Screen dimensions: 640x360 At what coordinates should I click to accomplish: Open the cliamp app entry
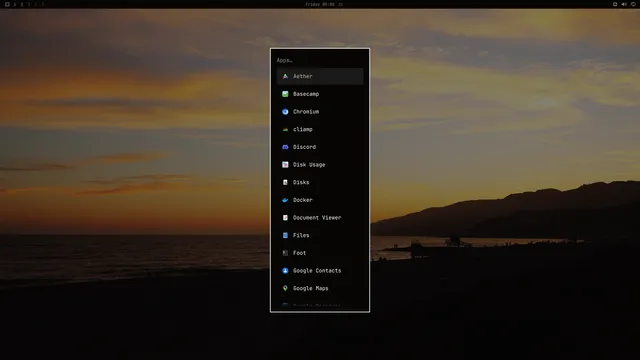[320, 129]
